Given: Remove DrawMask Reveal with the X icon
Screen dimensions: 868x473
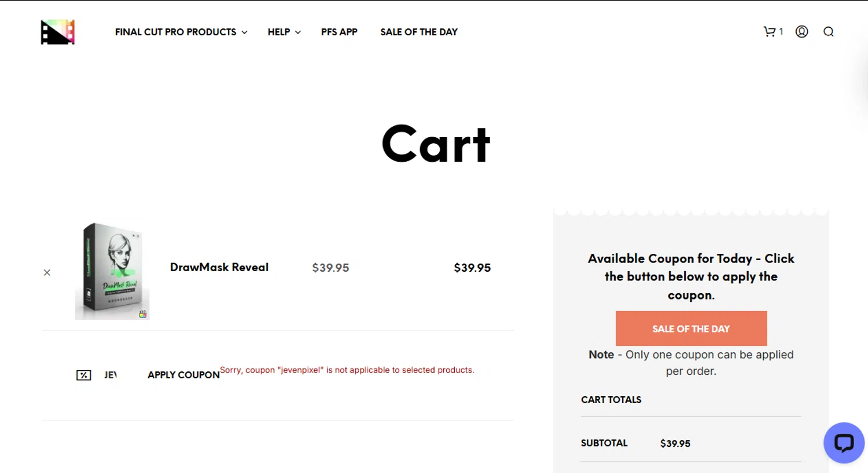Looking at the screenshot, I should coord(47,272).
